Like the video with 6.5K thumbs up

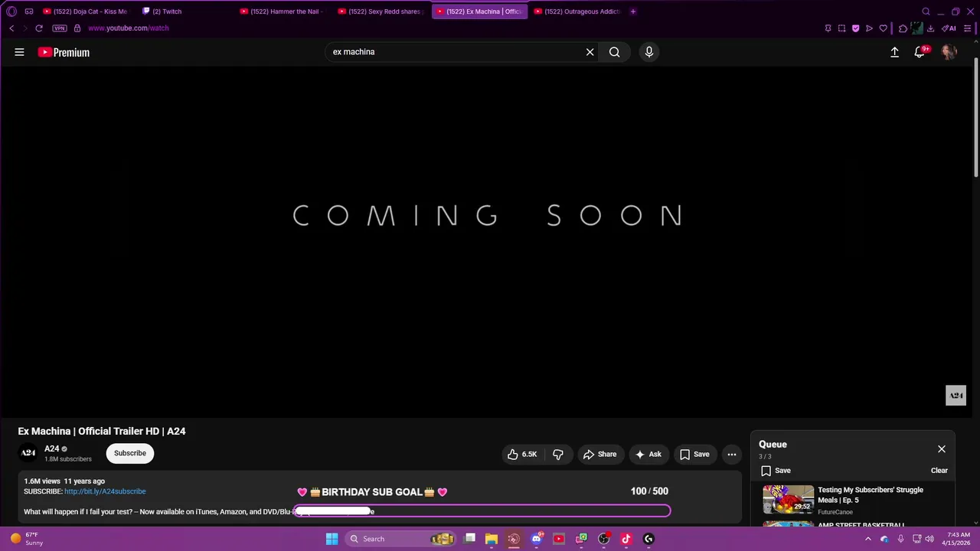click(x=522, y=454)
